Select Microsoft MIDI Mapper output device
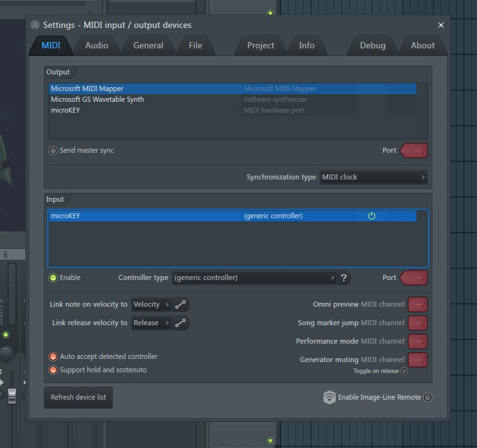477x448 pixels. point(232,88)
